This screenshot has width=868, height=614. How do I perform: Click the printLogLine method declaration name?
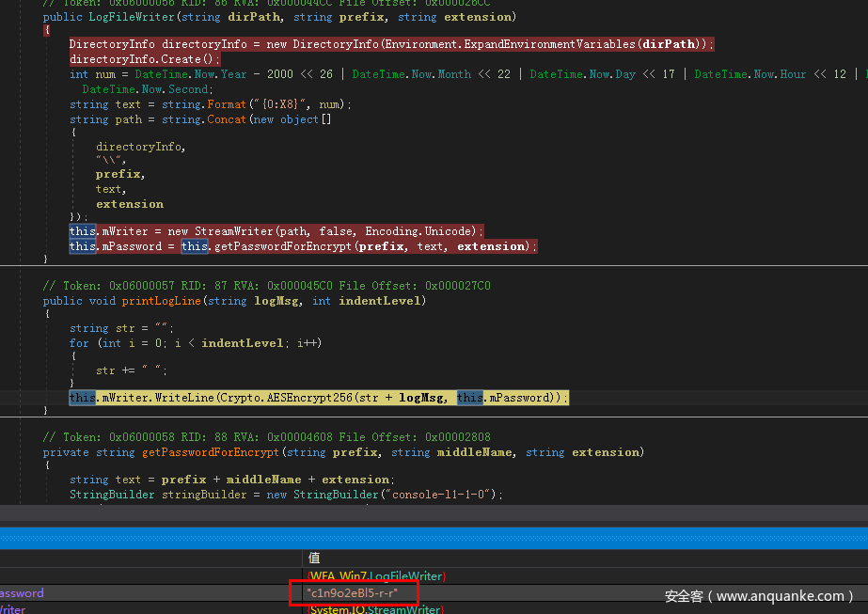click(x=159, y=301)
